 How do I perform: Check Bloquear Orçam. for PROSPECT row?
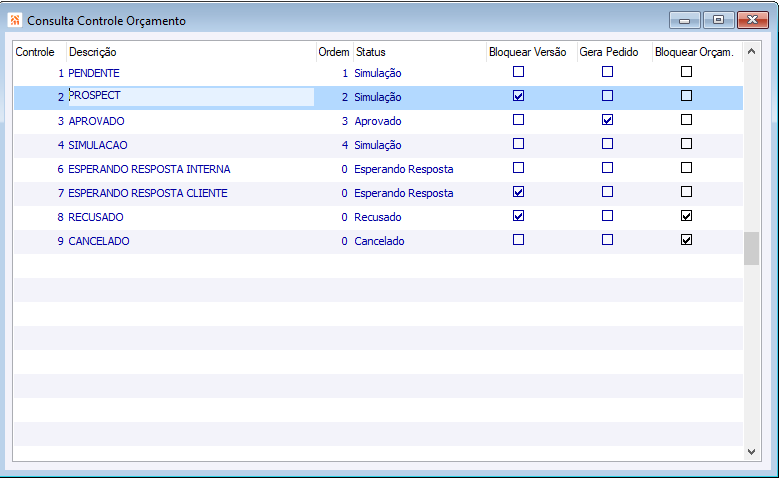pos(686,96)
